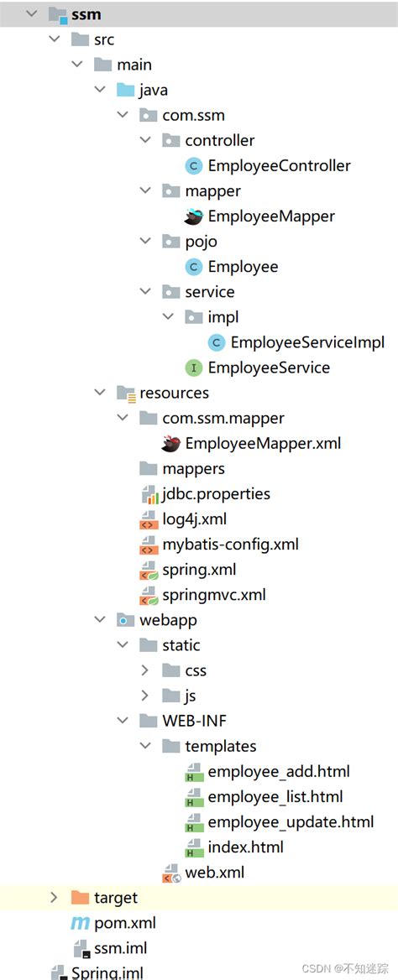Expand the target folder
This screenshot has height=980, width=398.
(54, 898)
